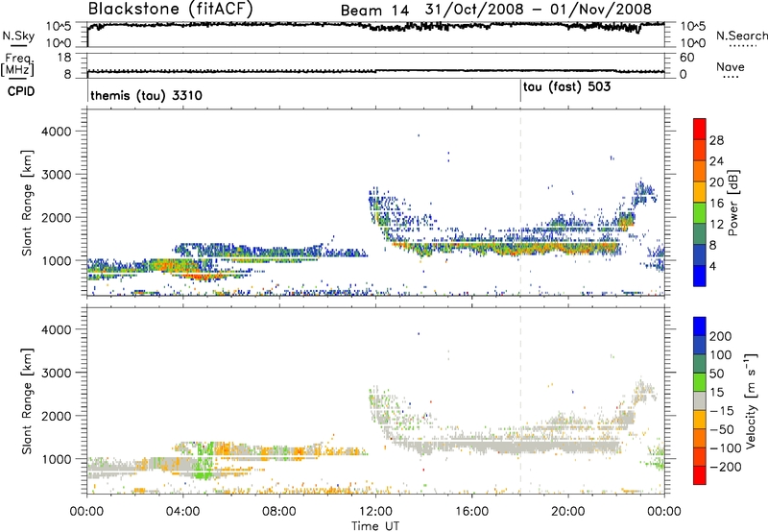The width and height of the screenshot is (768, 532).
Task: Click the 28 tick on the Power colorbar
Action: pos(716,140)
